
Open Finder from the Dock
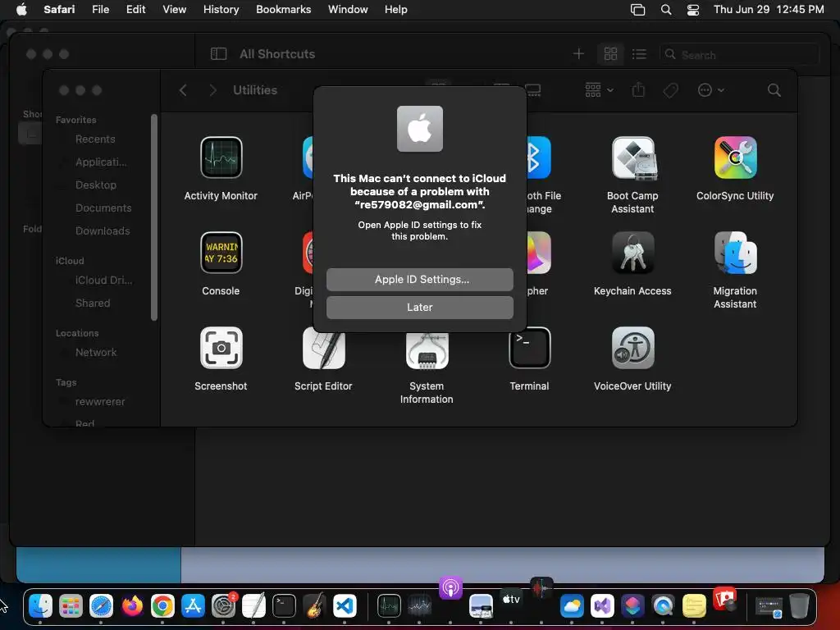[41, 606]
